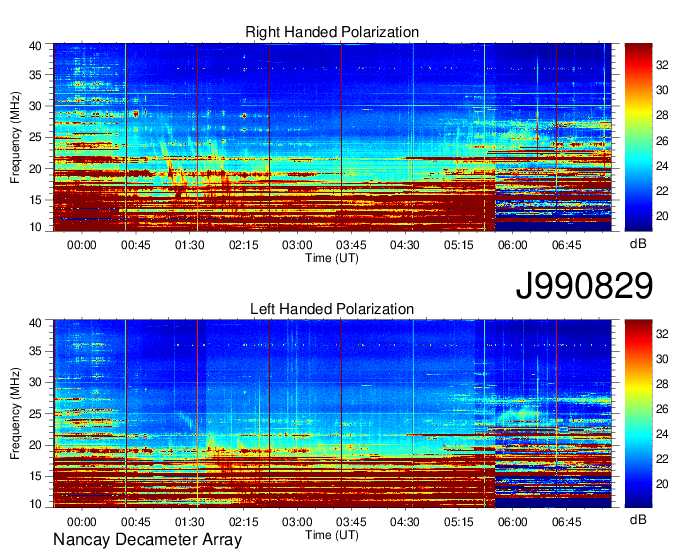Click the 03:45 time tick under Right Handed plot

click(351, 245)
